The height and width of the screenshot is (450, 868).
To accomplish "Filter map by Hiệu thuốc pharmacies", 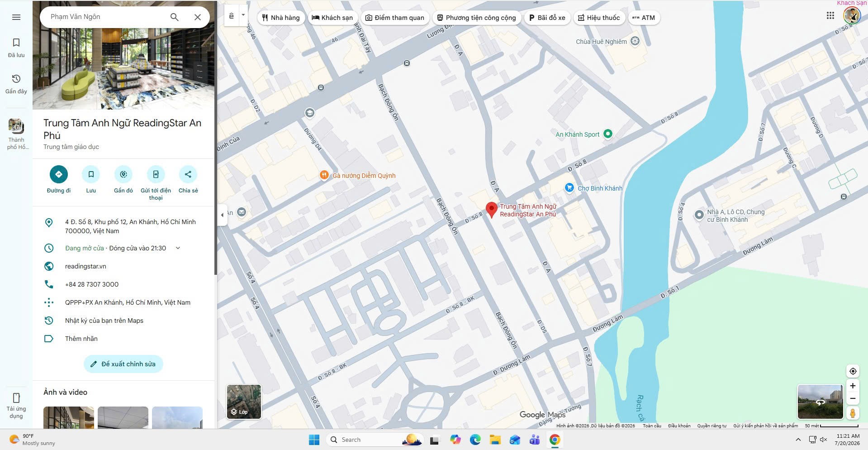I will click(x=599, y=18).
